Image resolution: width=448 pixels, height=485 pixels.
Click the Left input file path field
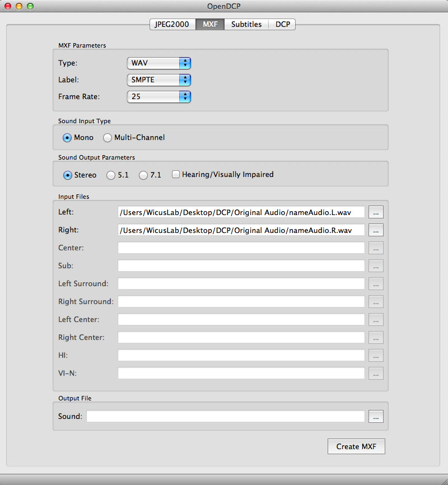[241, 212]
